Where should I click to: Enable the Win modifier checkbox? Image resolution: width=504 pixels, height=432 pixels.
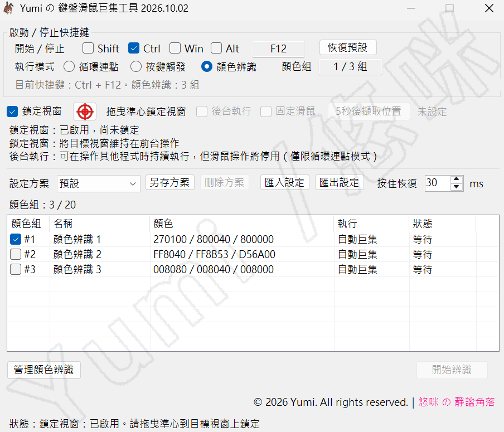pyautogui.click(x=175, y=48)
